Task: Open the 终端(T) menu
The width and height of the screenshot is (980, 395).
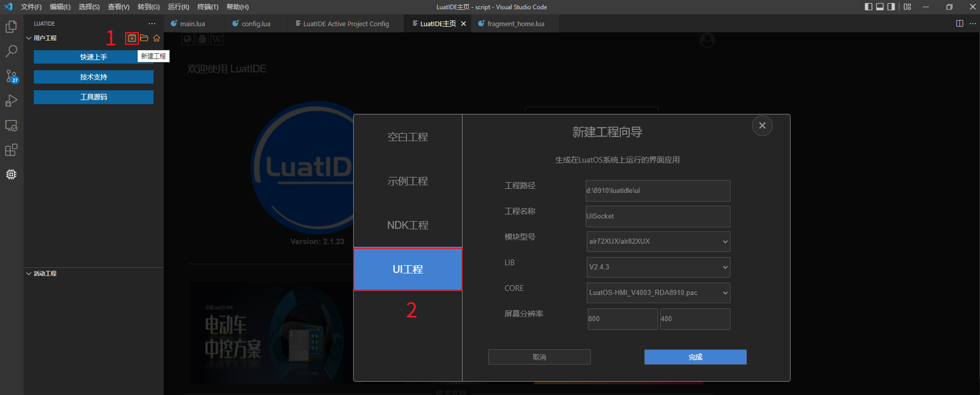Action: click(208, 7)
